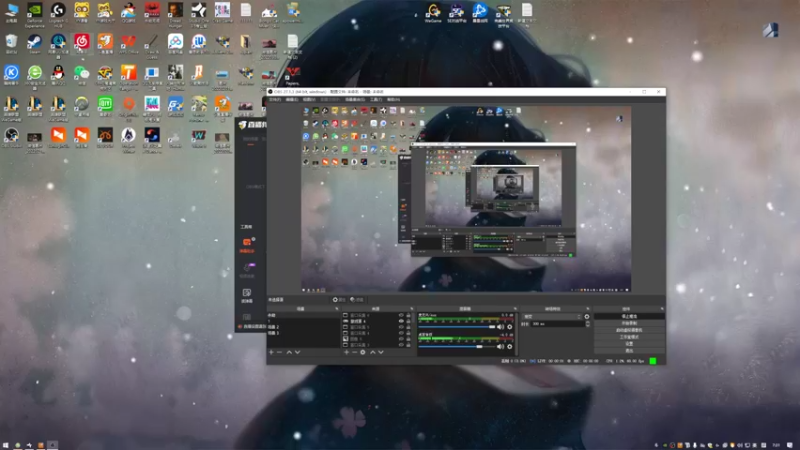
Task: Toggle the lock on the second source
Action: (x=408, y=321)
